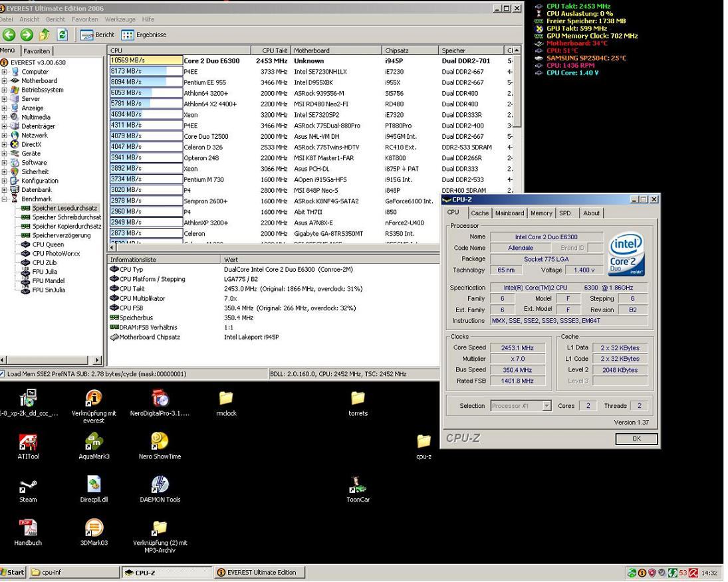Open the Hilfe menu
728x582 pixels.
148,19
